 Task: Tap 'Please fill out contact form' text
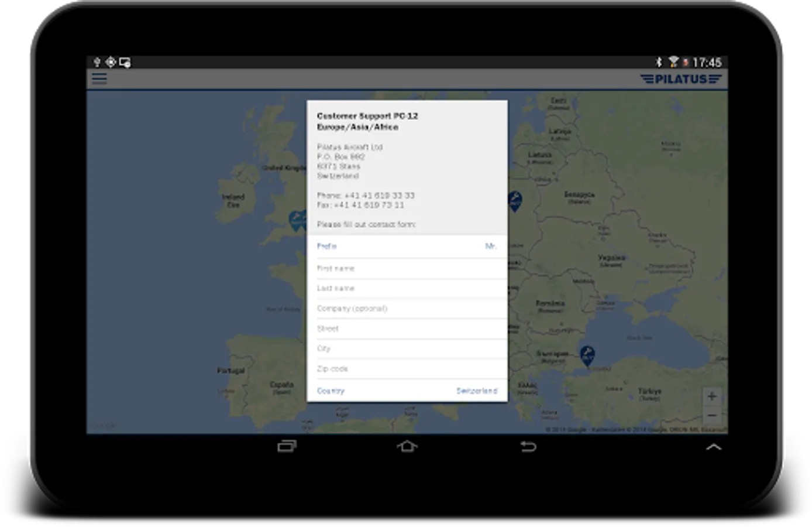click(x=366, y=224)
